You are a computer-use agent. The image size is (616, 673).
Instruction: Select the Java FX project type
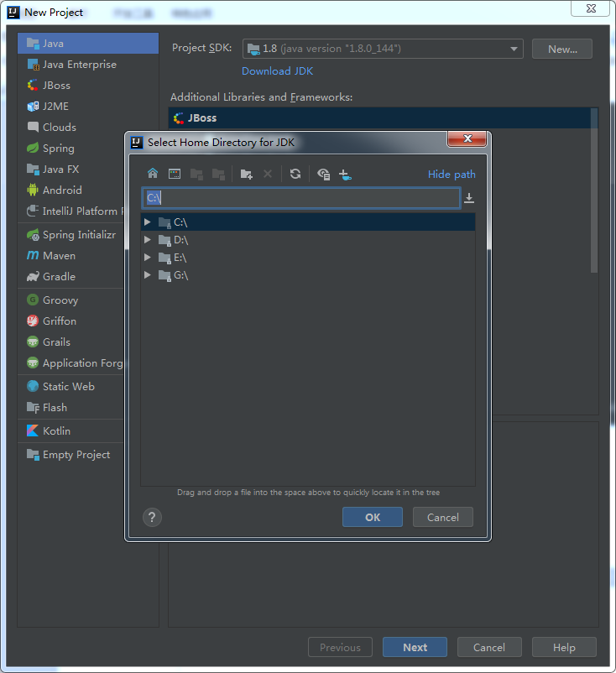pos(70,170)
